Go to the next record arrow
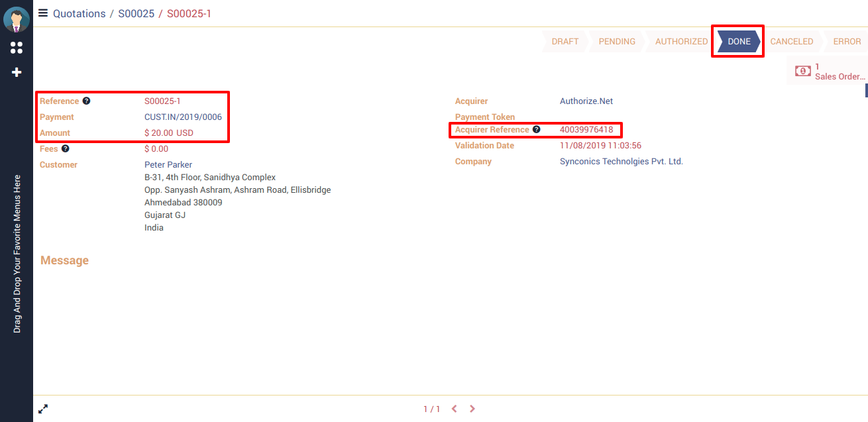This screenshot has width=868, height=422. click(472, 409)
